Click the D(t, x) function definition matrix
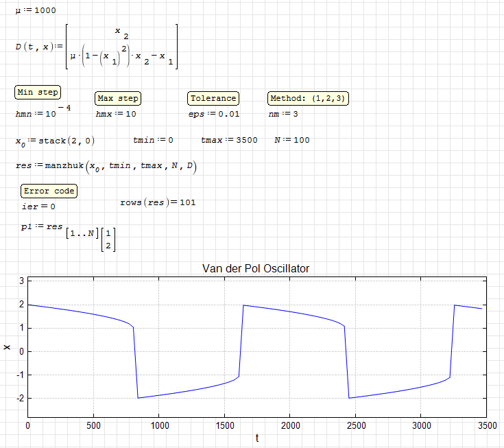Viewport: 504px width, 448px height. click(96, 47)
